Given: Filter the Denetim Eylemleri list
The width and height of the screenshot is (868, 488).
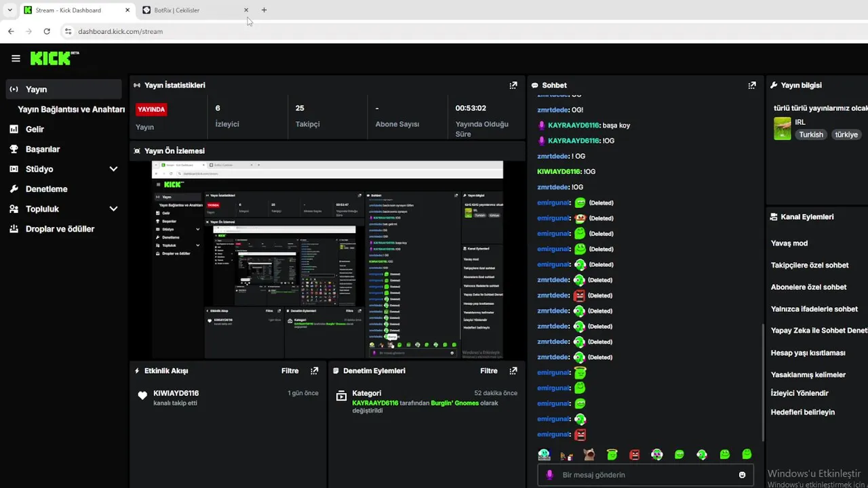Looking at the screenshot, I should coord(489,371).
